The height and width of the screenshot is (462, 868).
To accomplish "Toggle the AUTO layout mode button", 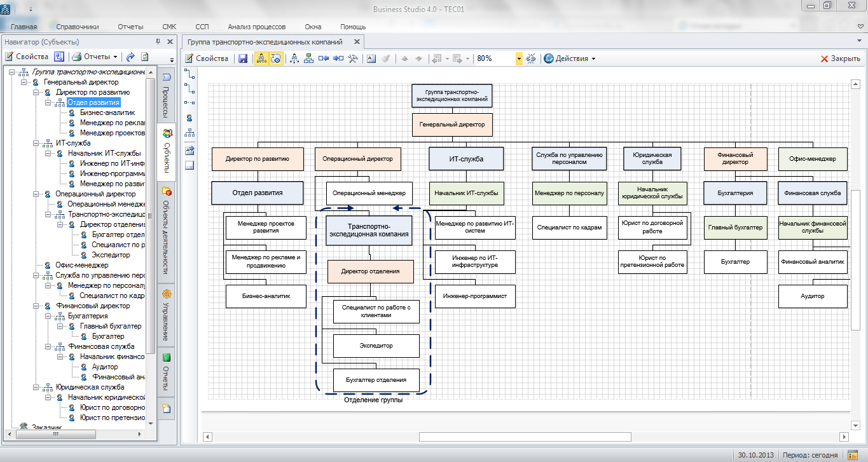I will (x=261, y=58).
